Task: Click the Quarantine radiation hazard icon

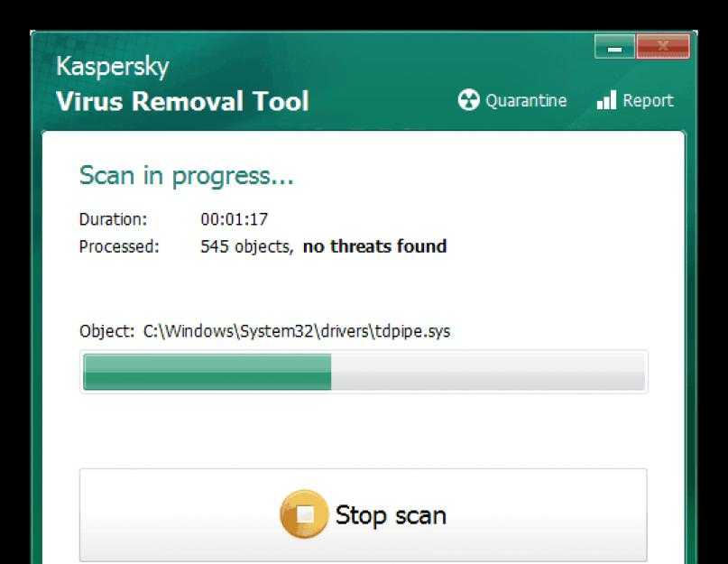Action: pos(468,100)
